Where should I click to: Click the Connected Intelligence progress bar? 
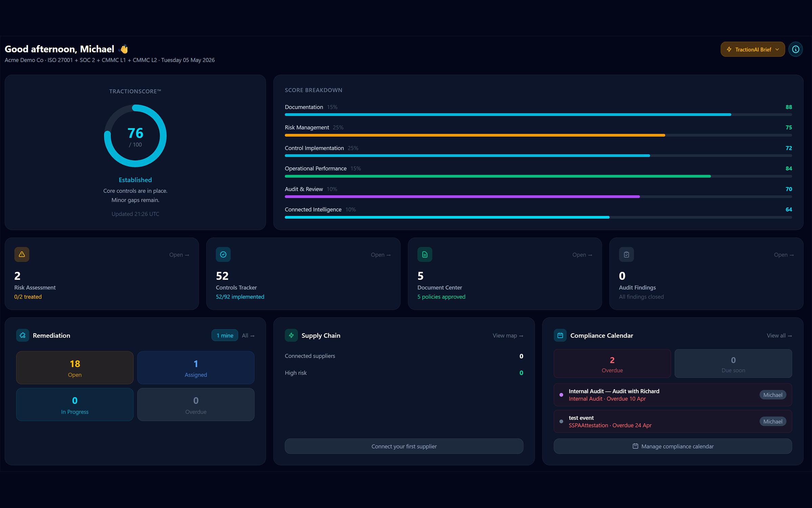tap(538, 217)
